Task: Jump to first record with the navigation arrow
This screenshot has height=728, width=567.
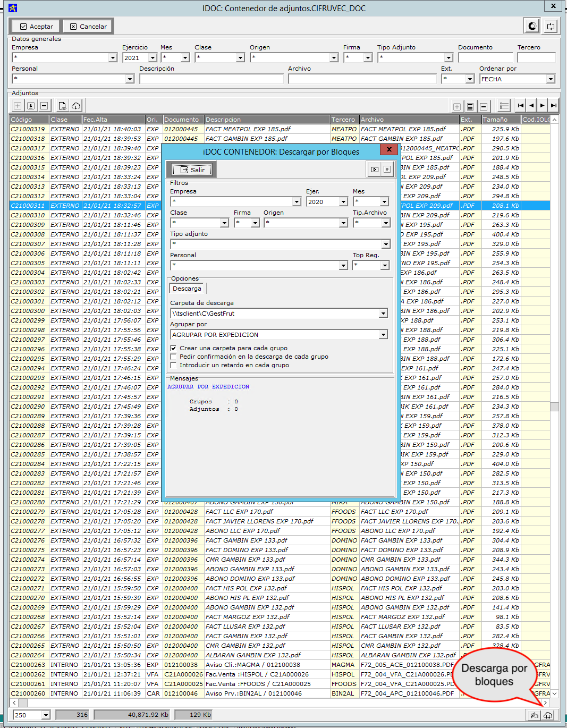Action: [x=521, y=106]
